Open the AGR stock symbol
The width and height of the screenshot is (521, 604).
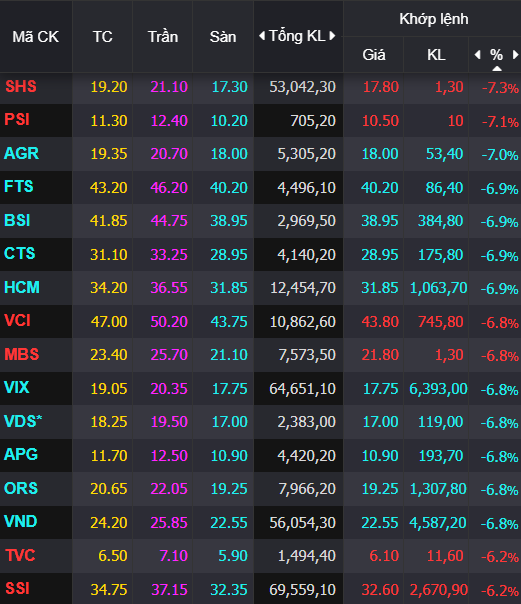pyautogui.click(x=22, y=153)
